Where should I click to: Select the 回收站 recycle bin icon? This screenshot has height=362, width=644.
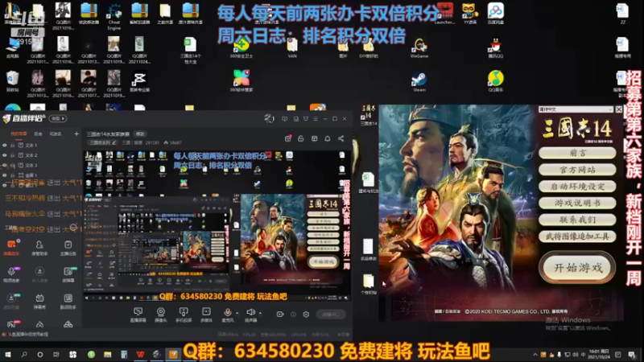(x=12, y=81)
